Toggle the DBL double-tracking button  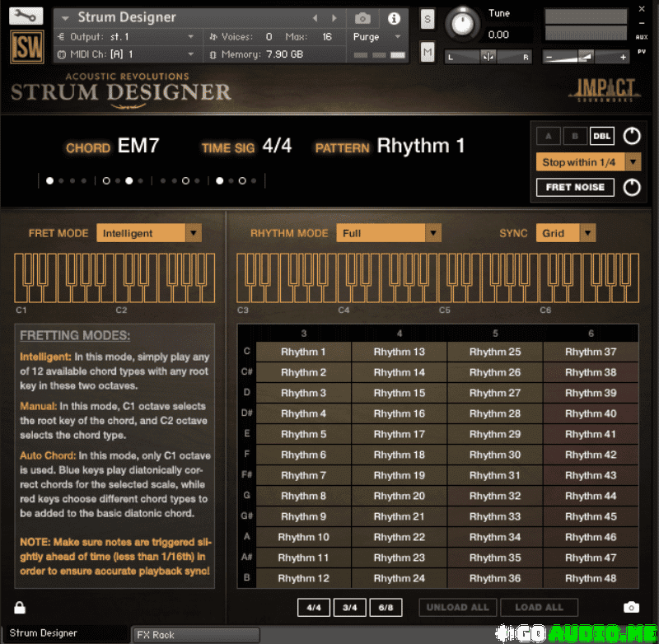point(602,137)
